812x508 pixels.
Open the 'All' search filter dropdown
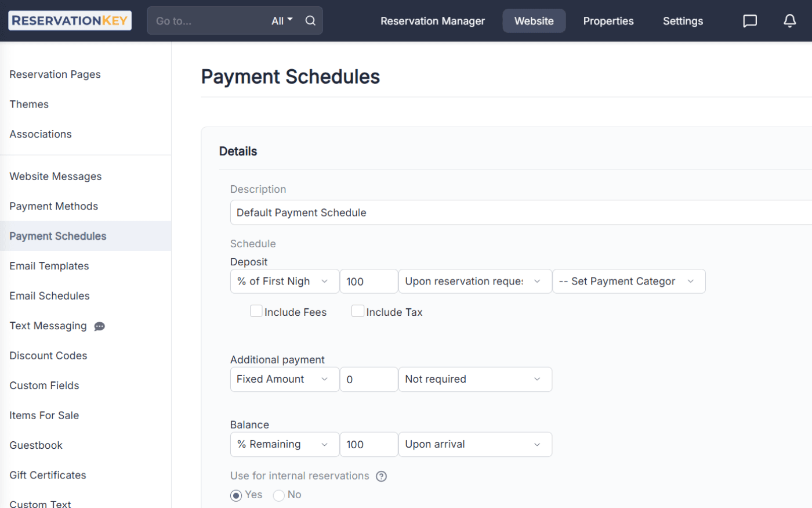coord(281,20)
